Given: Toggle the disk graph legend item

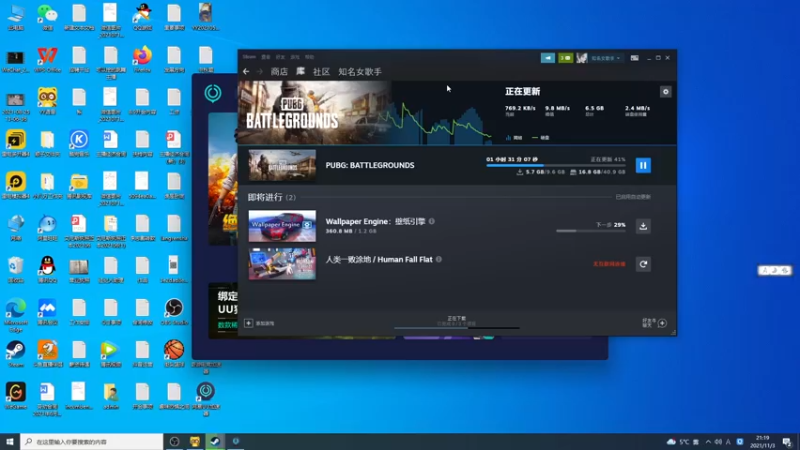Looking at the screenshot, I should pos(541,138).
